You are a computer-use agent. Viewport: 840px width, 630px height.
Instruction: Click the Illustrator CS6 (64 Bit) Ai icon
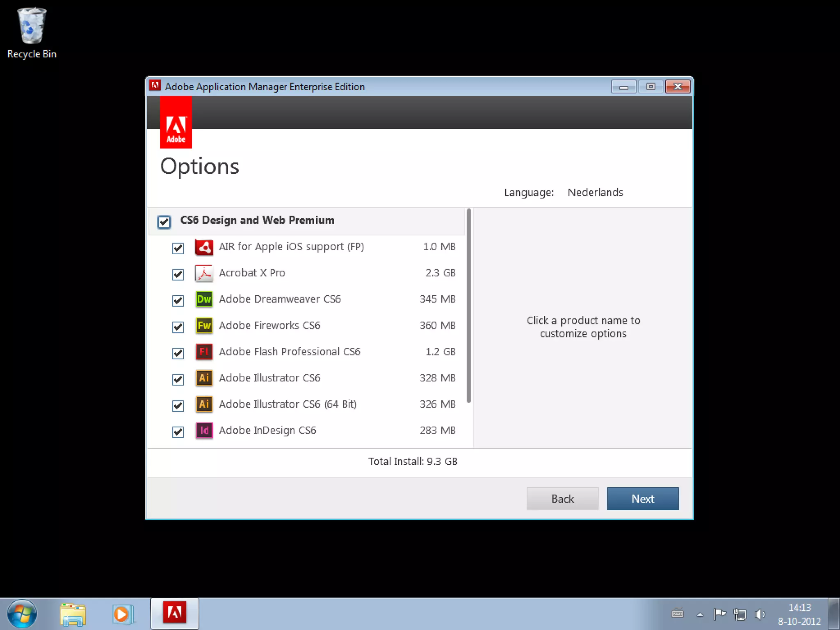204,404
